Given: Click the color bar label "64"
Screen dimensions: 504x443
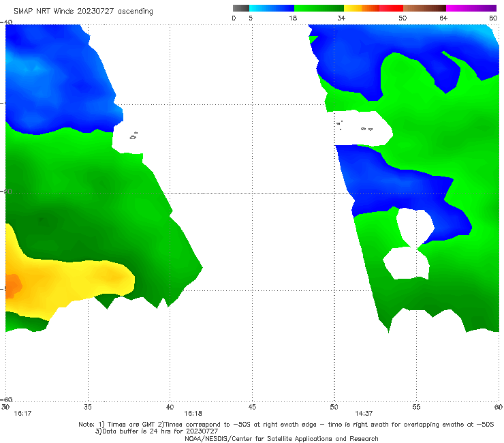Looking at the screenshot, I should [443, 18].
